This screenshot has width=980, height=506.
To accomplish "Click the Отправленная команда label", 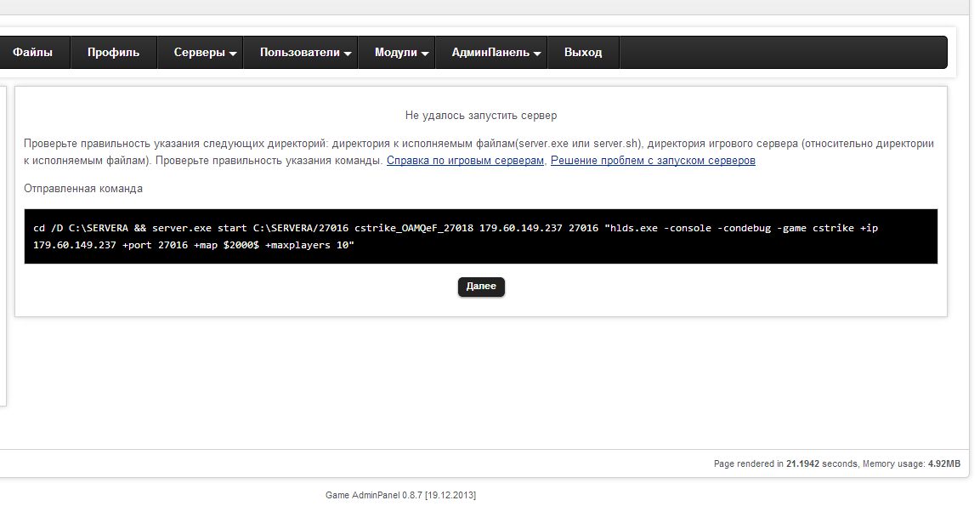I will pos(83,189).
